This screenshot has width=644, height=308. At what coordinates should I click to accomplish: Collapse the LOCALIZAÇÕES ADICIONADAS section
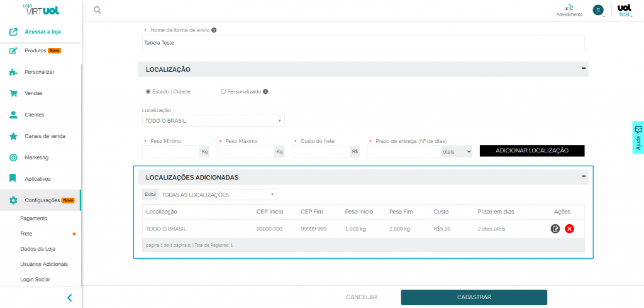584,177
